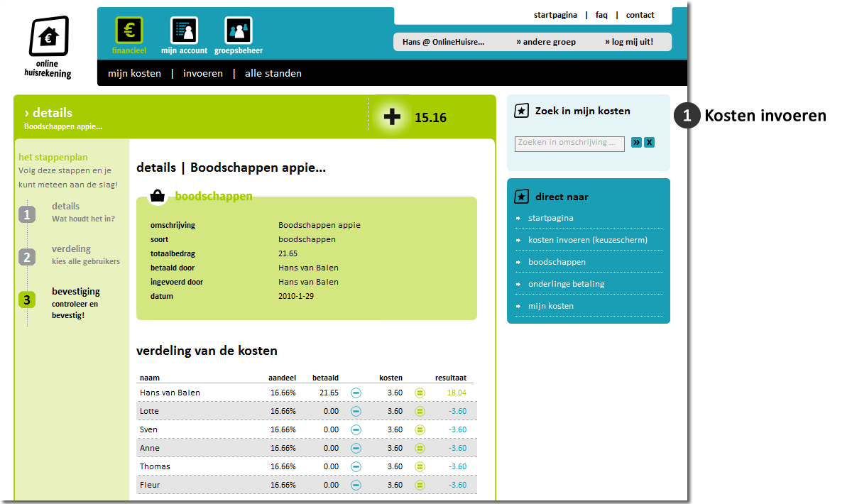This screenshot has width=852, height=504.
Task: Click the financieel euro icon
Action: pos(129,31)
